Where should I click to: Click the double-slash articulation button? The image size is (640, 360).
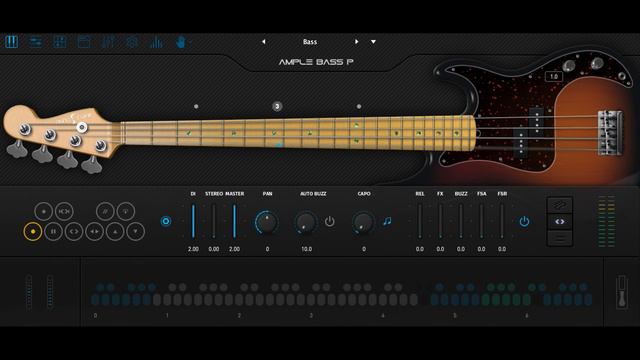point(105,211)
